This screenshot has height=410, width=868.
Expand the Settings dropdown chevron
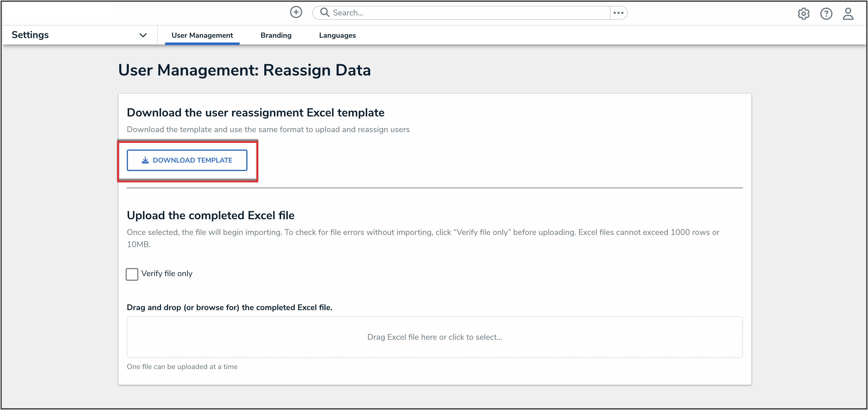(143, 35)
